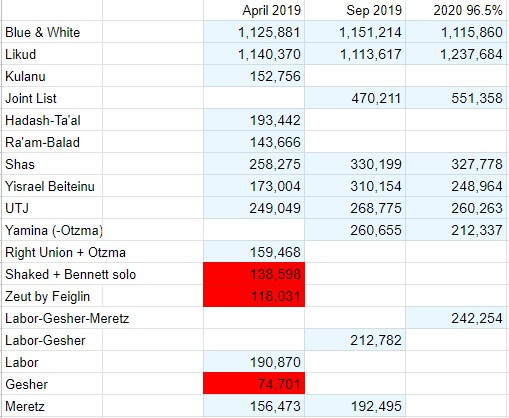Click the 'Right Union + Otzma' row label
Image resolution: width=509 pixels, height=418 pixels.
coord(65,252)
